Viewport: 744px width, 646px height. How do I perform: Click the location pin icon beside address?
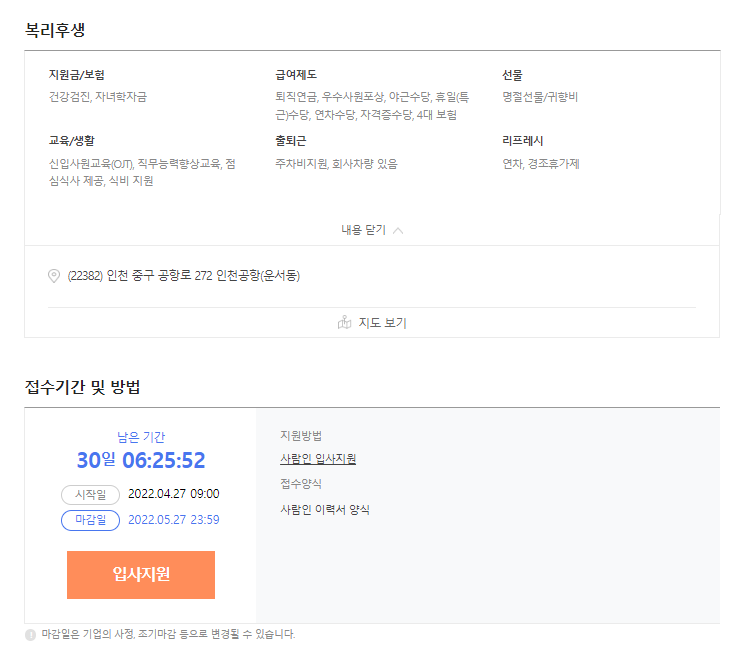[x=54, y=276]
